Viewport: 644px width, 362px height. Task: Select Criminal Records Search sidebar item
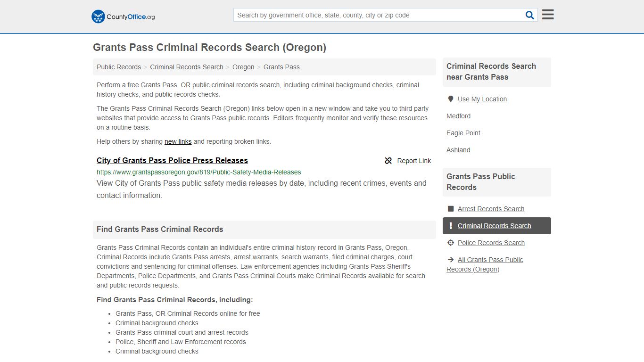(x=497, y=226)
